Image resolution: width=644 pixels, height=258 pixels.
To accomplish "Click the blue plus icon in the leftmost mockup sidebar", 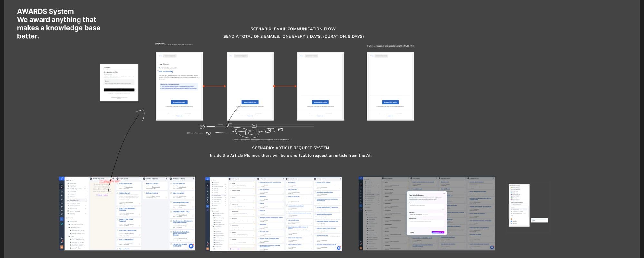I will pyautogui.click(x=62, y=219).
